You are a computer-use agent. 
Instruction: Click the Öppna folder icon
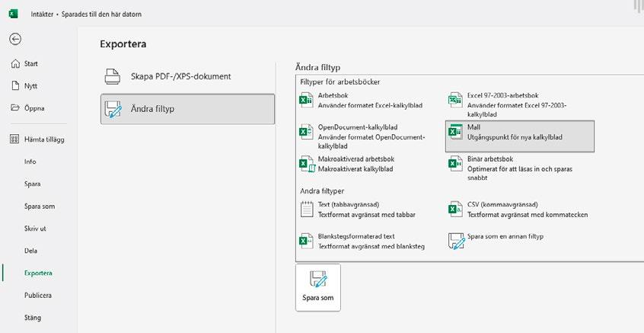click(x=15, y=108)
